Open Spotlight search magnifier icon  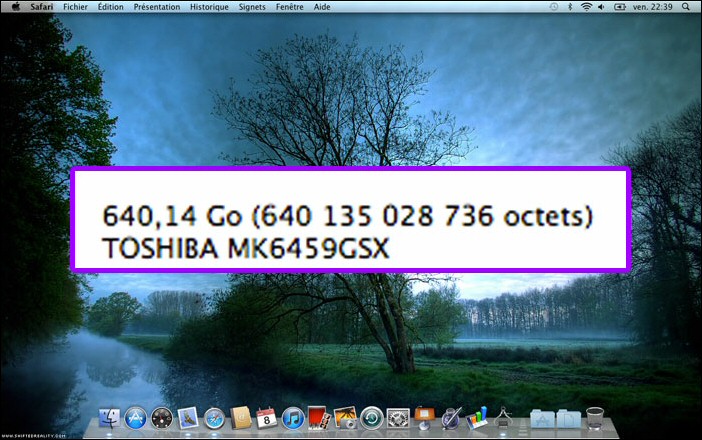(x=686, y=7)
